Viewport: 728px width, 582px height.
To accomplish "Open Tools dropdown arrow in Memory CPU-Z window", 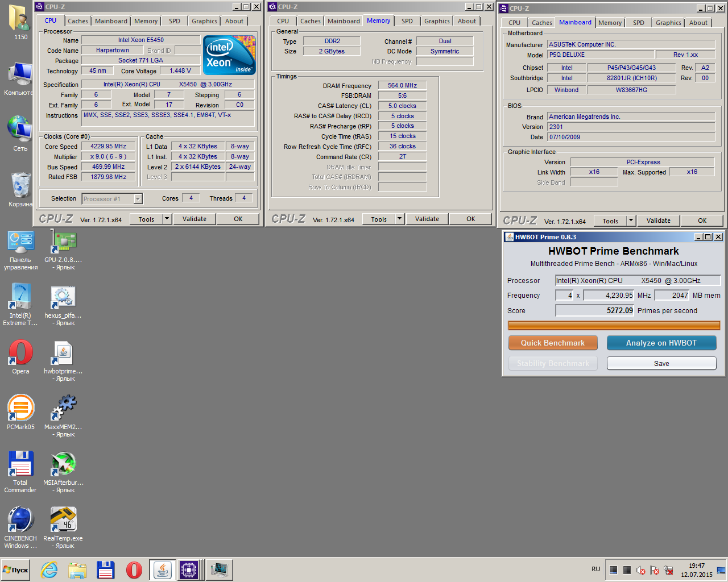I will pos(400,219).
